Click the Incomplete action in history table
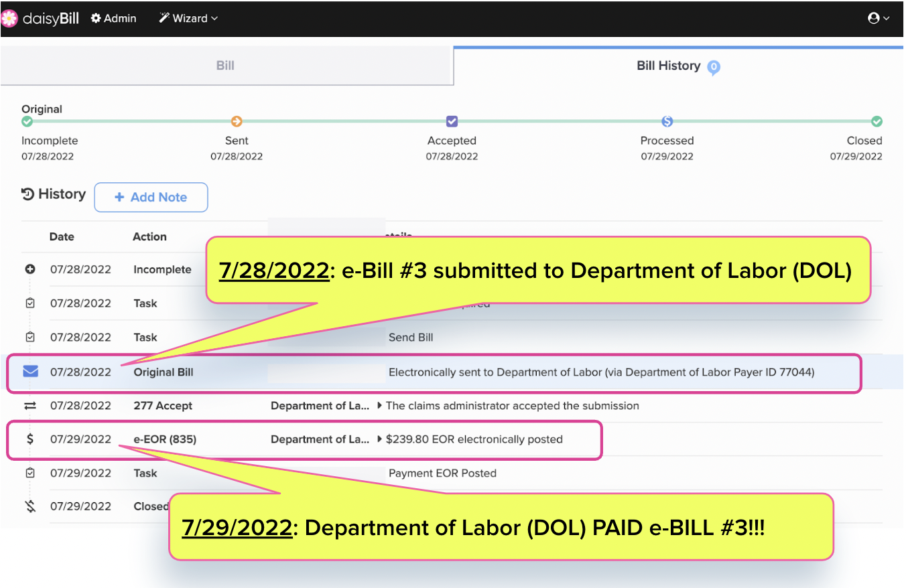 point(162,270)
